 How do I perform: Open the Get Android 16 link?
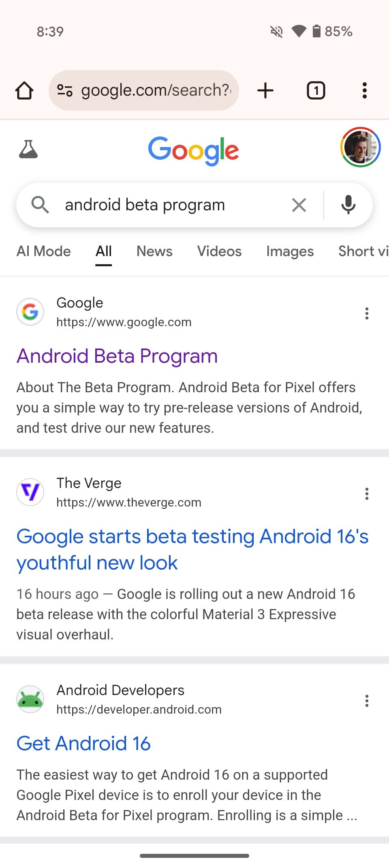pos(83,744)
